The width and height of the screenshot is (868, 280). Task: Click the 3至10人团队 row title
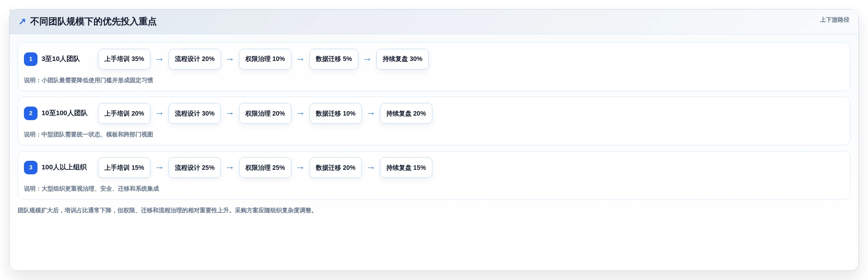[x=61, y=59]
